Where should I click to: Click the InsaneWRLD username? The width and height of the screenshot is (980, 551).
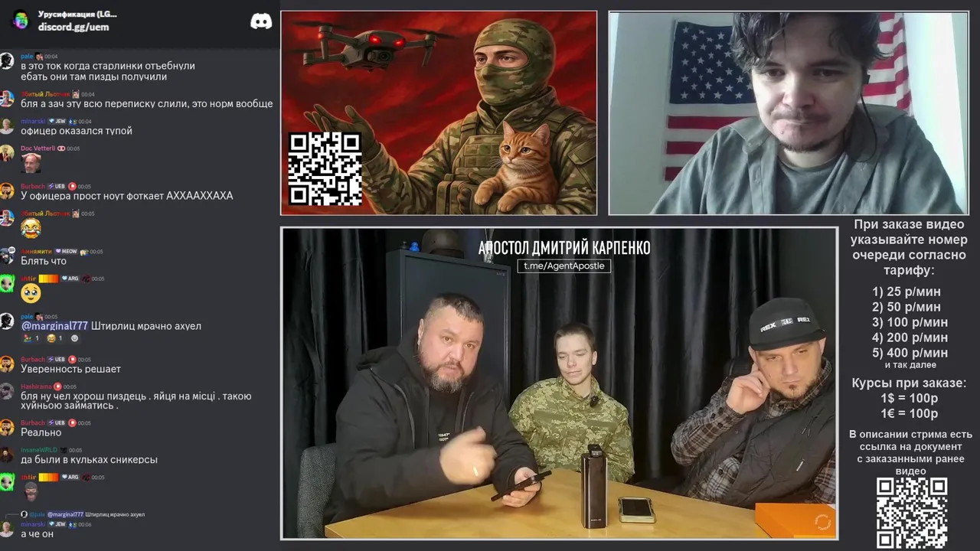tap(39, 450)
